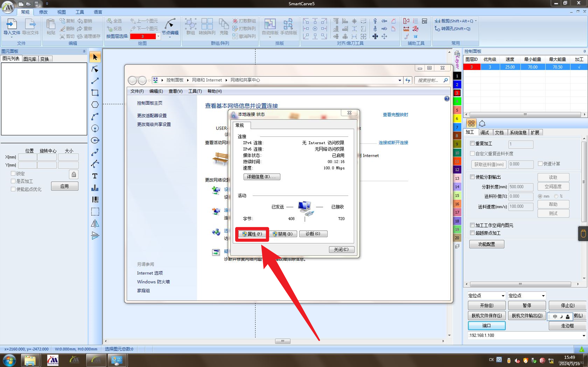Click the 搜索控制 search box
This screenshot has width=588, height=367.
coord(432,80)
